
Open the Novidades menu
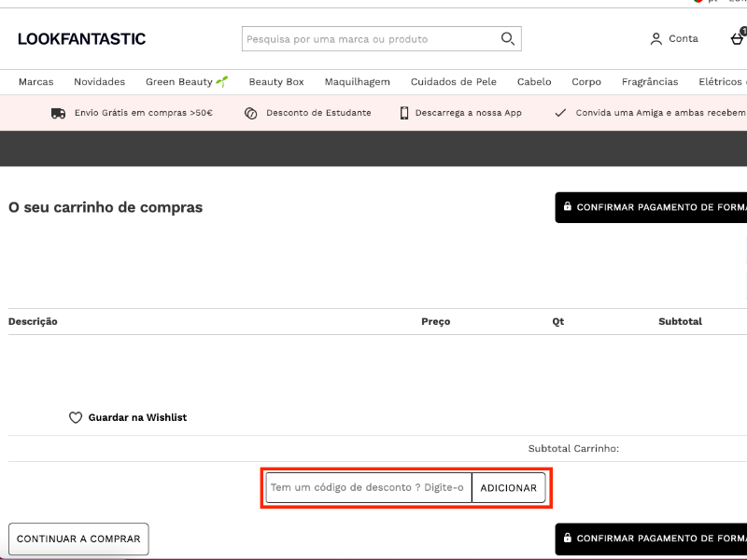(100, 82)
